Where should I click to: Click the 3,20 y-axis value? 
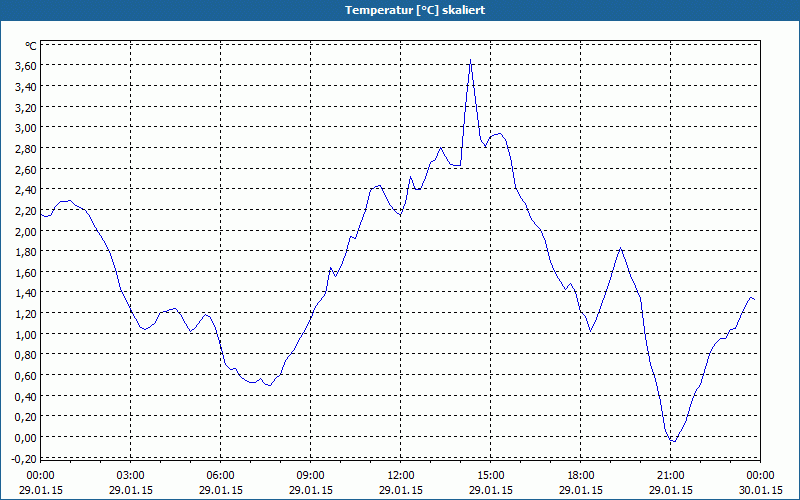pos(26,107)
